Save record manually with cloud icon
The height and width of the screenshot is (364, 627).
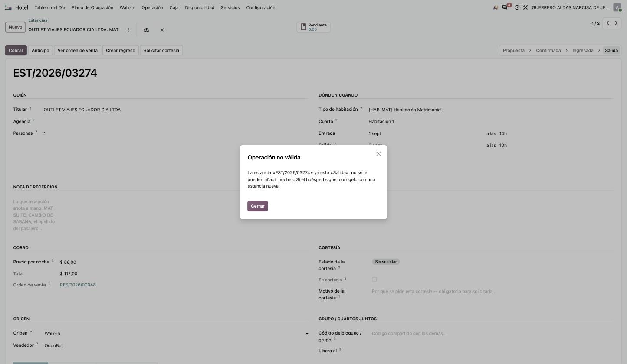pyautogui.click(x=147, y=30)
